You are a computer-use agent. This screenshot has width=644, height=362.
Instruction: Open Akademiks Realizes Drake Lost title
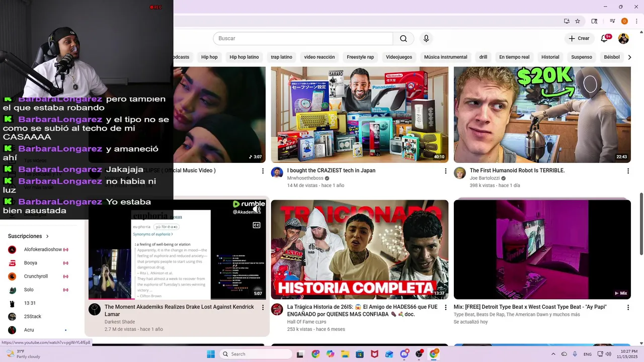pyautogui.click(x=179, y=311)
